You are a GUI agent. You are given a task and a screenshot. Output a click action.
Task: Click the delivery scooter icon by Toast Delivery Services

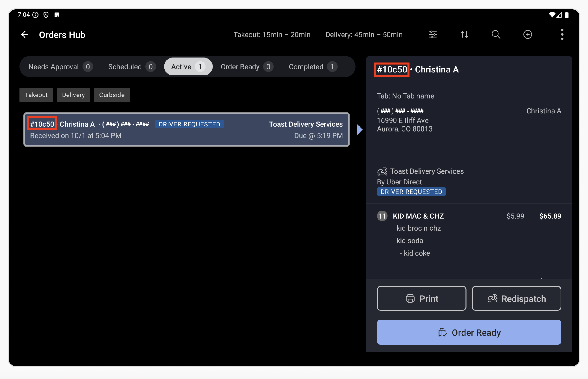point(382,171)
